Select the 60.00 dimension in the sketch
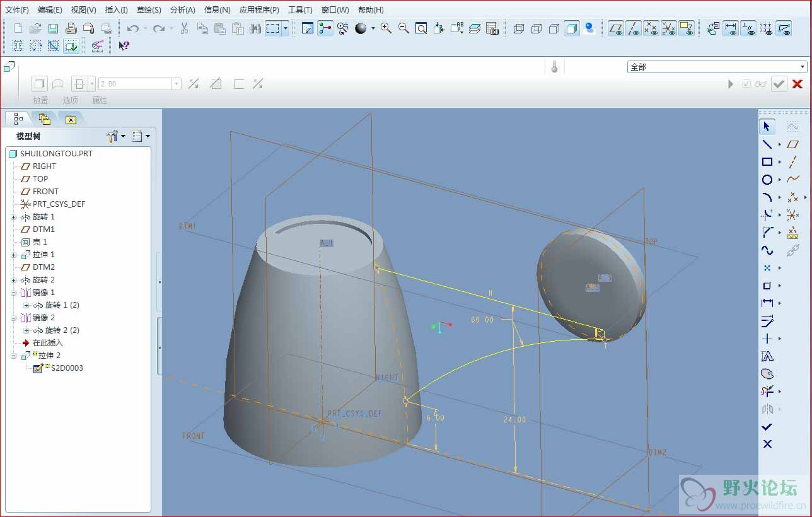This screenshot has width=812, height=517. [482, 320]
